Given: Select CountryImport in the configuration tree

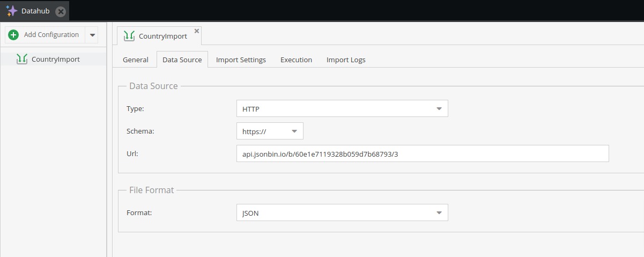Looking at the screenshot, I should (55, 59).
